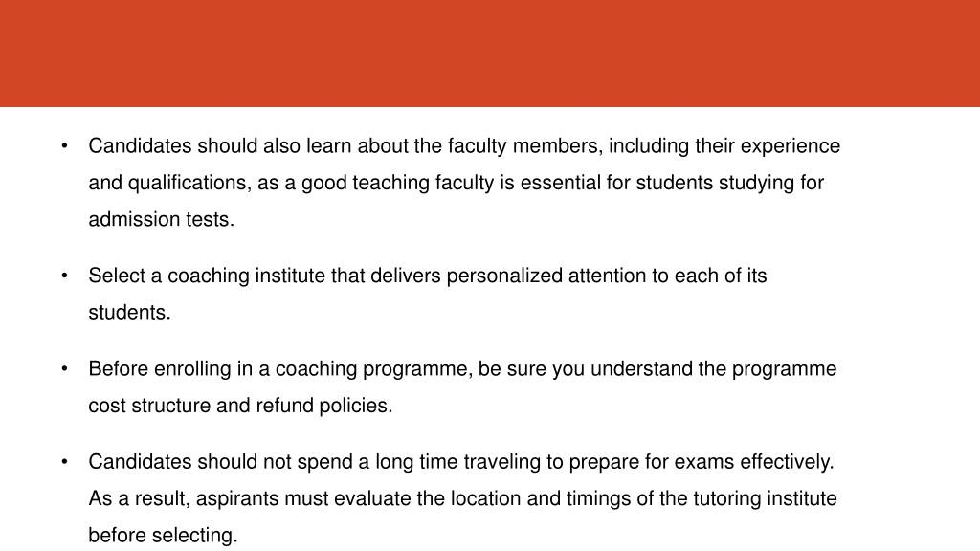Click the text 'before selecting.'

pyautogui.click(x=163, y=536)
